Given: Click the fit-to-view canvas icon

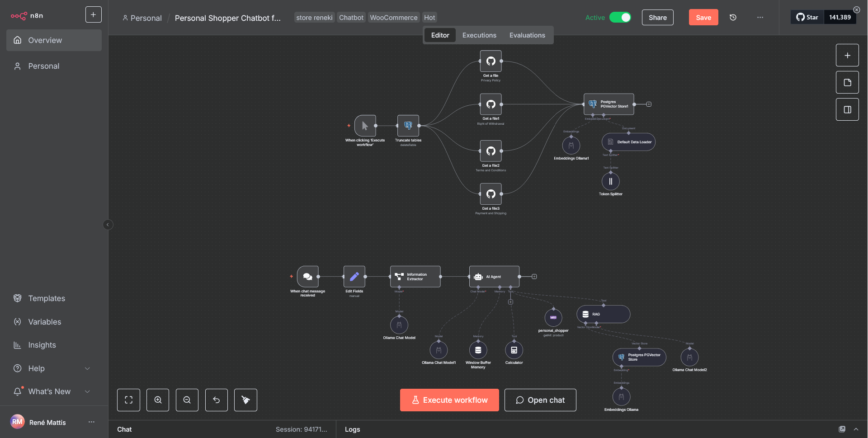Looking at the screenshot, I should coord(128,400).
